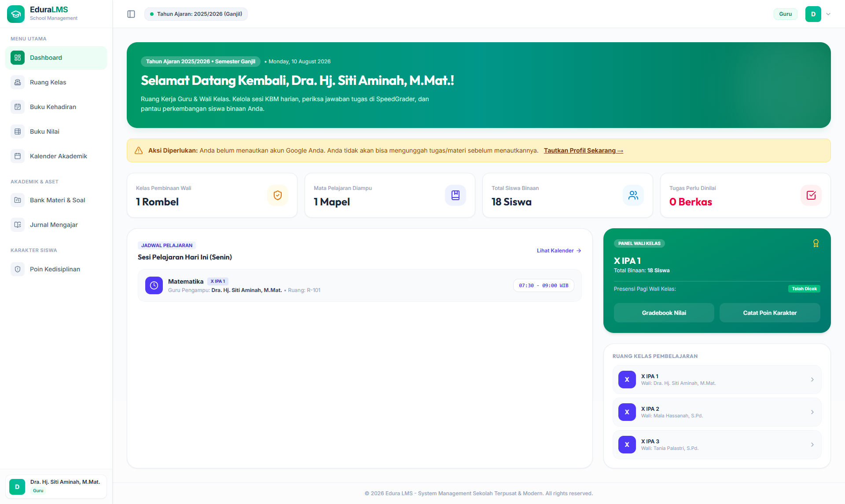Click the Telah Dicek status badge

pyautogui.click(x=804, y=289)
